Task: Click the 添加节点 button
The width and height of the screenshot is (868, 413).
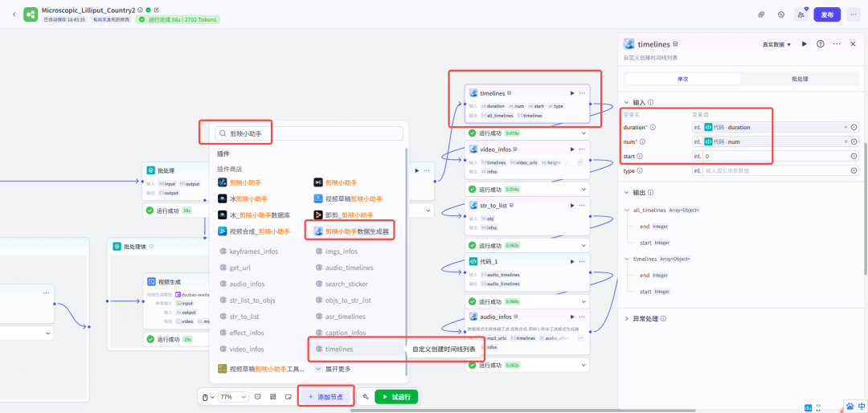Action: coord(325,397)
